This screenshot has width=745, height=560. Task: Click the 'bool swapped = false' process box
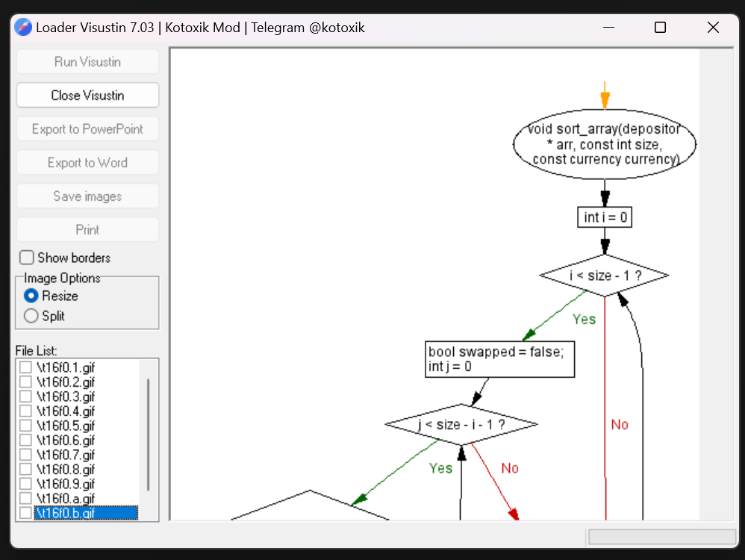pos(500,359)
